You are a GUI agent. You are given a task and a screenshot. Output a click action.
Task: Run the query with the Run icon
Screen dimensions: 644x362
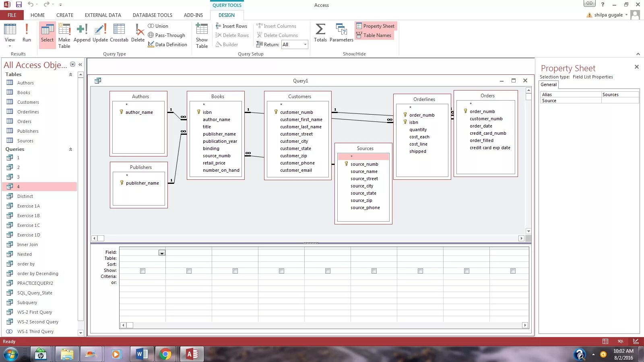click(27, 33)
